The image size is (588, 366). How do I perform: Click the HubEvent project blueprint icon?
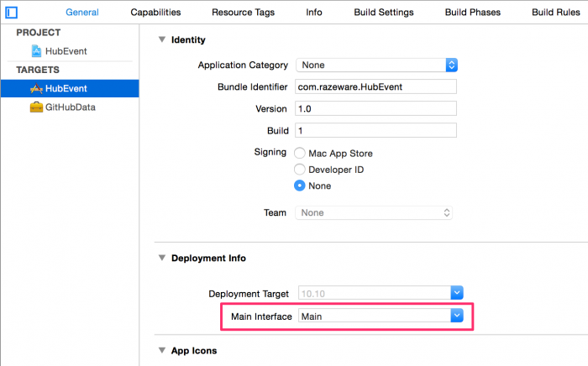[36, 51]
